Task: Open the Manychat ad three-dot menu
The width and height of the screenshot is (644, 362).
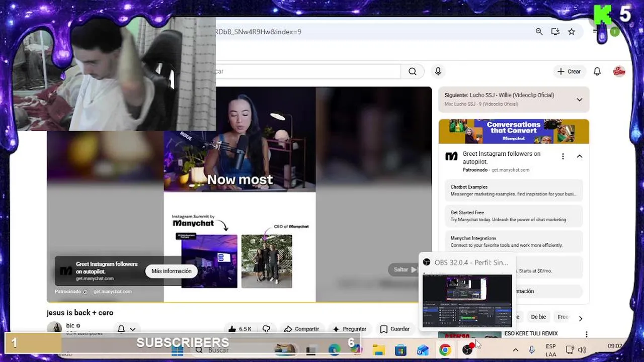Action: pos(563,156)
